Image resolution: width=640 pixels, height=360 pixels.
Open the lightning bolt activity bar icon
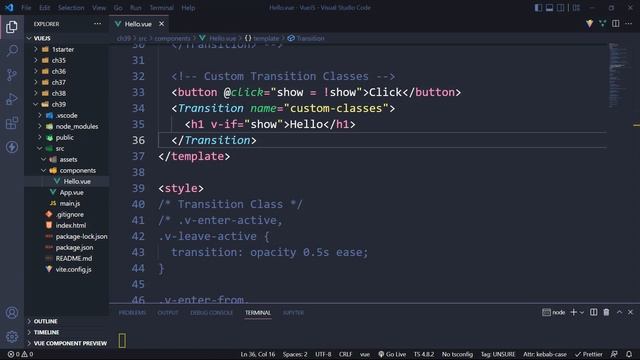coord(12,147)
